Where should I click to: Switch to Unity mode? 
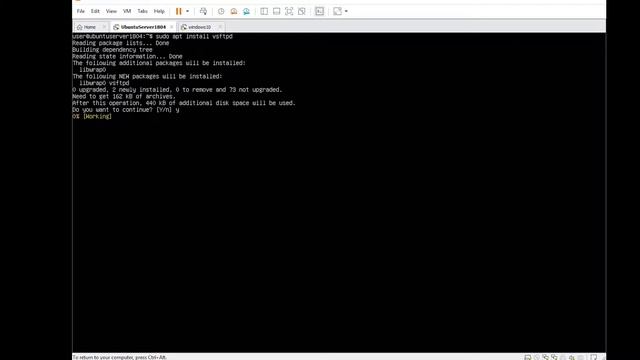pos(302,11)
